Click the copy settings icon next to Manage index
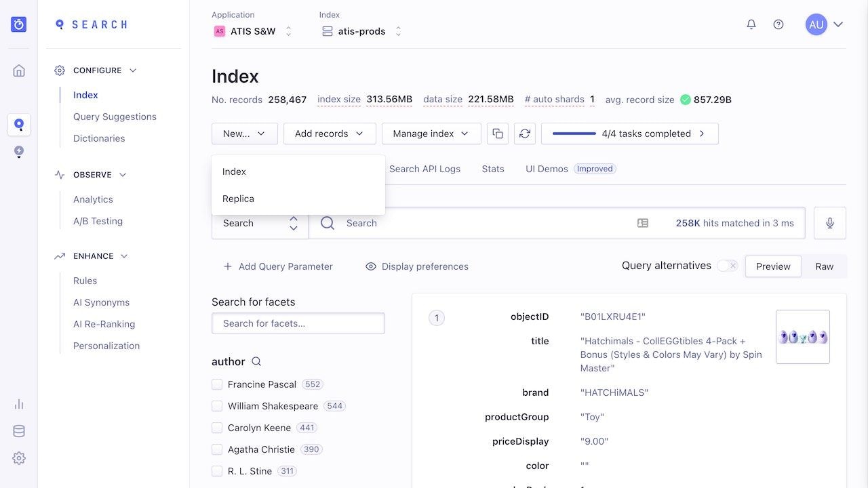868x488 pixels. (x=498, y=134)
